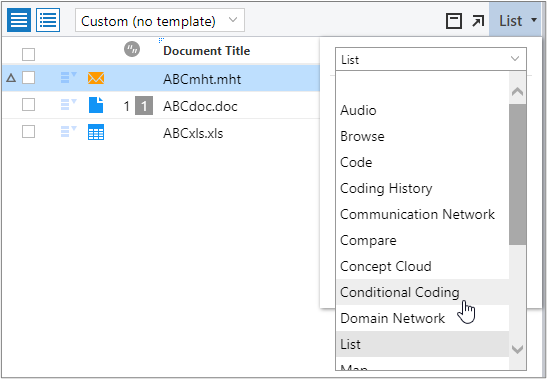The image size is (547, 379).
Task: Choose Communication Network from the list
Action: coord(422,214)
